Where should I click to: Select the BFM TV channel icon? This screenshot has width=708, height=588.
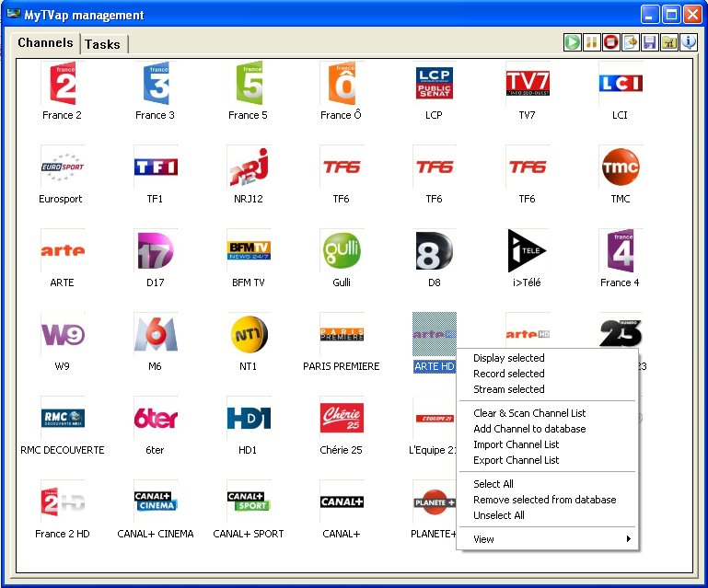pos(249,250)
